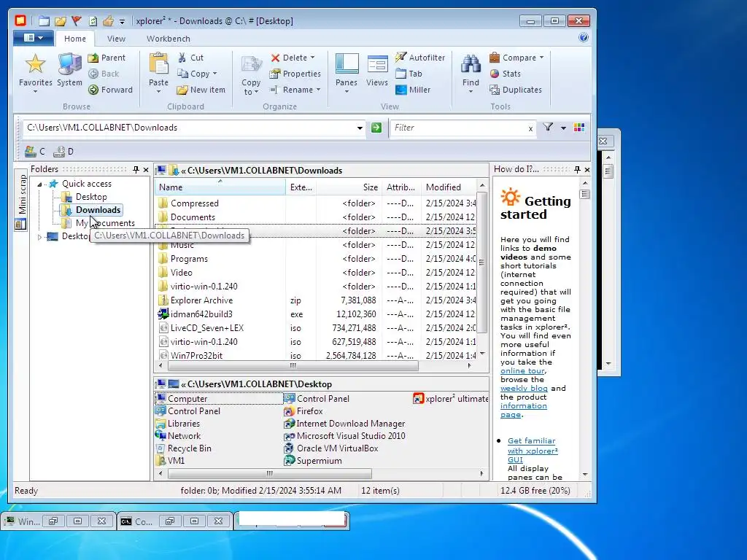Sort by the Name column header
This screenshot has width=747, height=560.
(x=220, y=187)
